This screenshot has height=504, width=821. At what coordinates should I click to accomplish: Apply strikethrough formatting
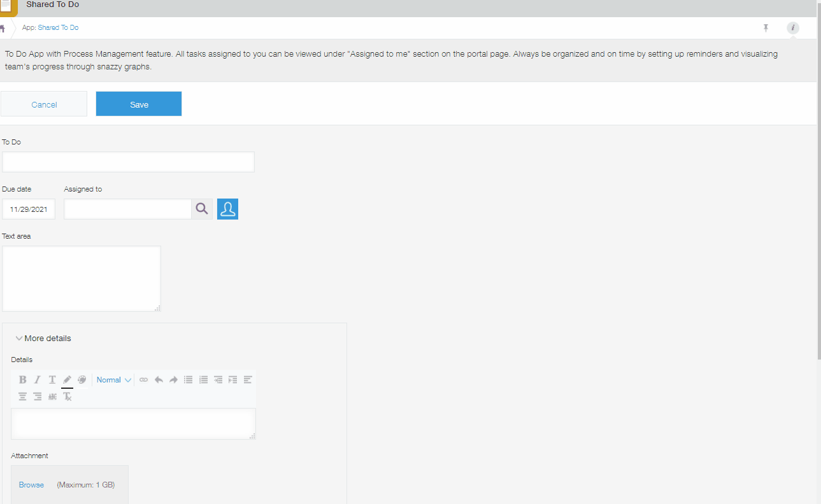click(52, 396)
